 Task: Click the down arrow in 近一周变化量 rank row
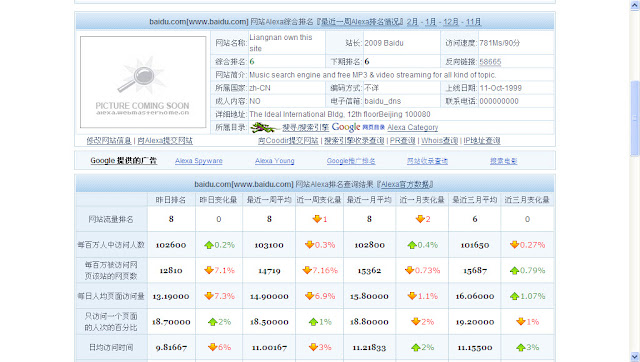coord(317,219)
